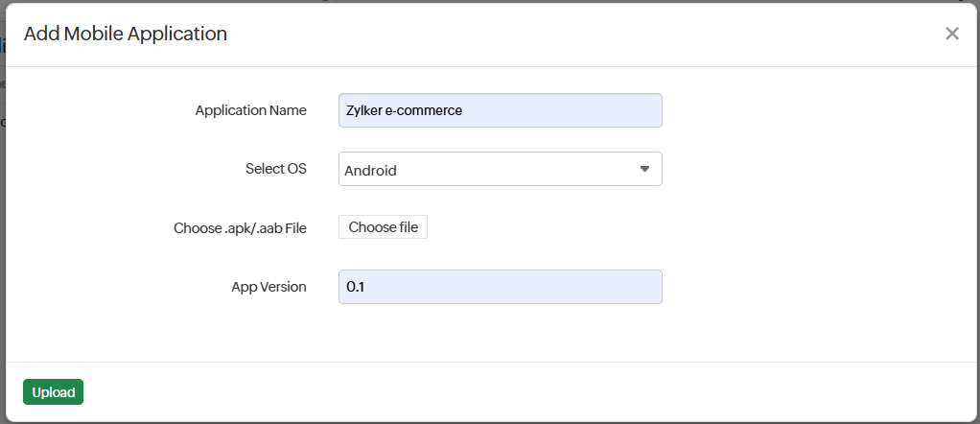Click the '0.1' version value
Screen dimensions: 980x424
(355, 287)
